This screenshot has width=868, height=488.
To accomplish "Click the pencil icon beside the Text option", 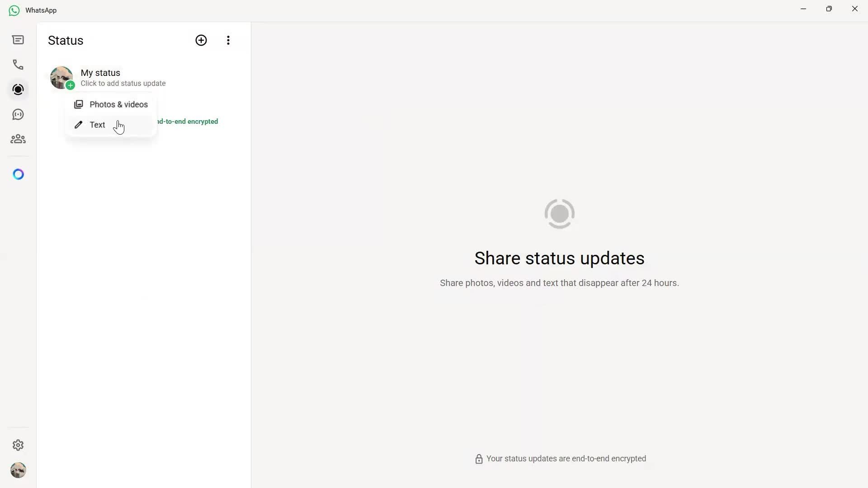I will 78,125.
